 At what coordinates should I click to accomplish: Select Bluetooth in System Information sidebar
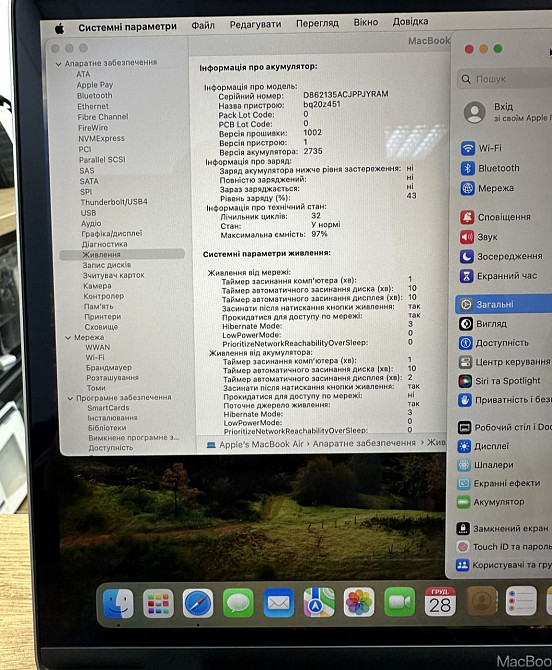[x=95, y=95]
